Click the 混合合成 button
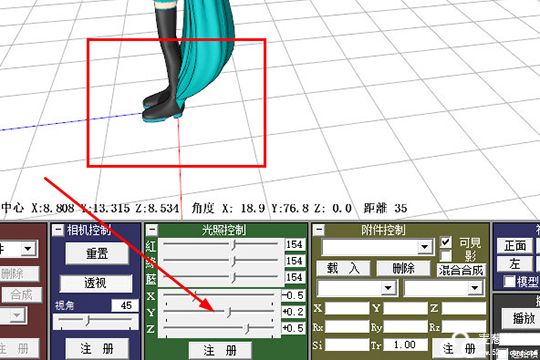540x360 pixels. coord(461,270)
